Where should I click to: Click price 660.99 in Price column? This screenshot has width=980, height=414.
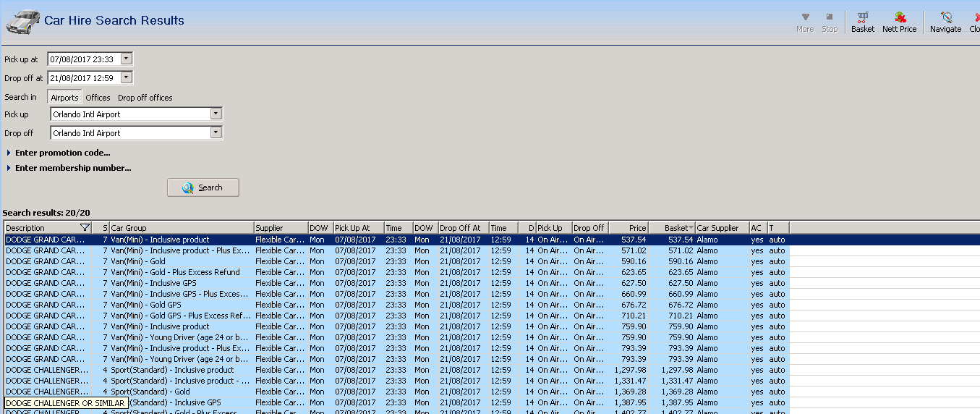point(634,294)
